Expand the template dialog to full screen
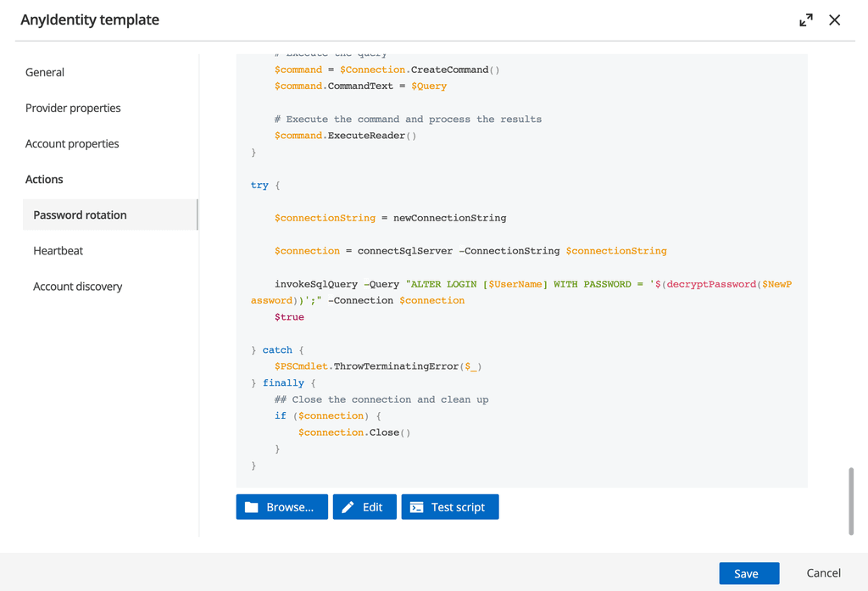868x591 pixels. pyautogui.click(x=806, y=20)
